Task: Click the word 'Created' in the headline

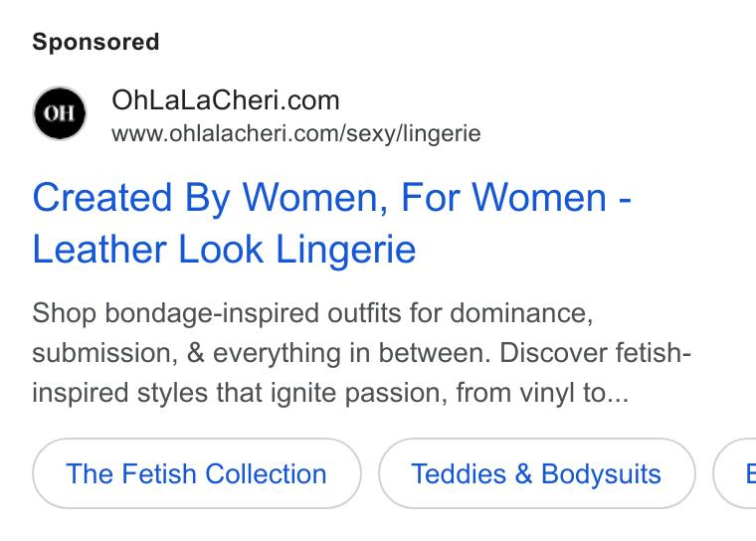Action: [102, 197]
